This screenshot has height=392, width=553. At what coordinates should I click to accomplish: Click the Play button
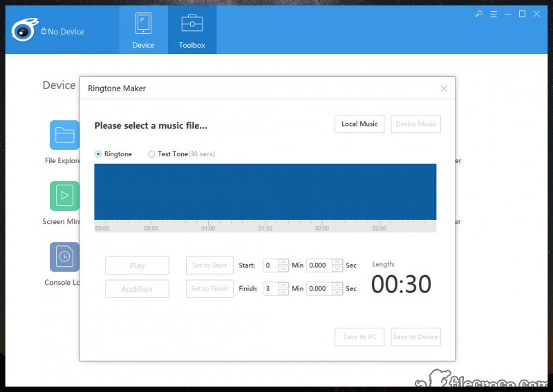(x=137, y=265)
